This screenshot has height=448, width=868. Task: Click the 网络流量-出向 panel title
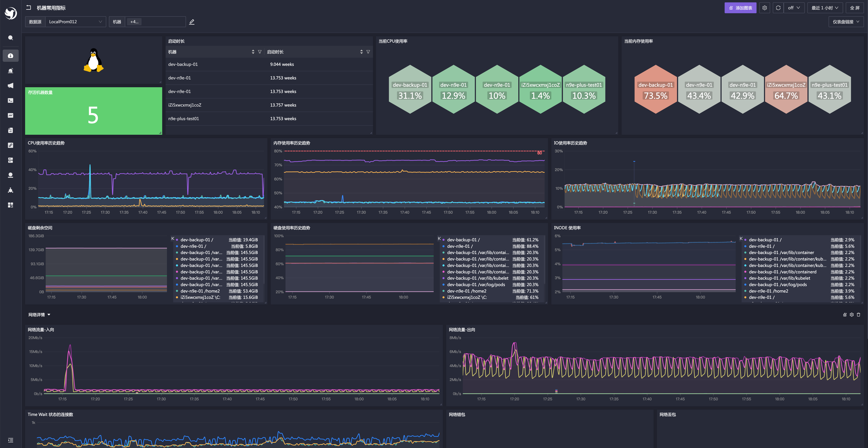pos(462,330)
